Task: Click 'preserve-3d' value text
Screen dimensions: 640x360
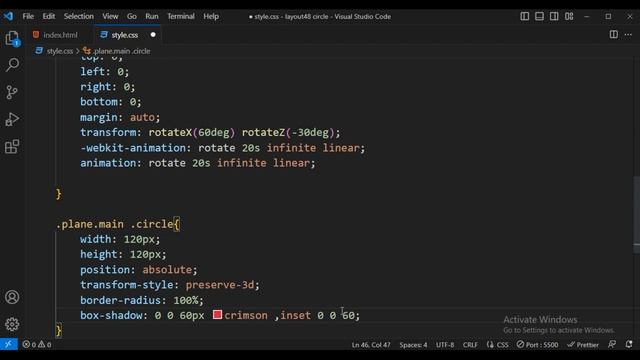Action: pos(220,285)
